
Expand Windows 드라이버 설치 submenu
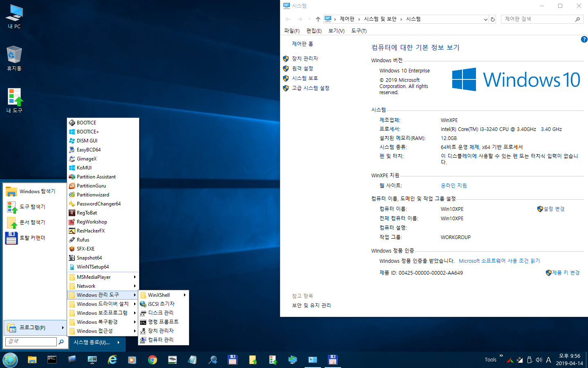[x=103, y=304]
